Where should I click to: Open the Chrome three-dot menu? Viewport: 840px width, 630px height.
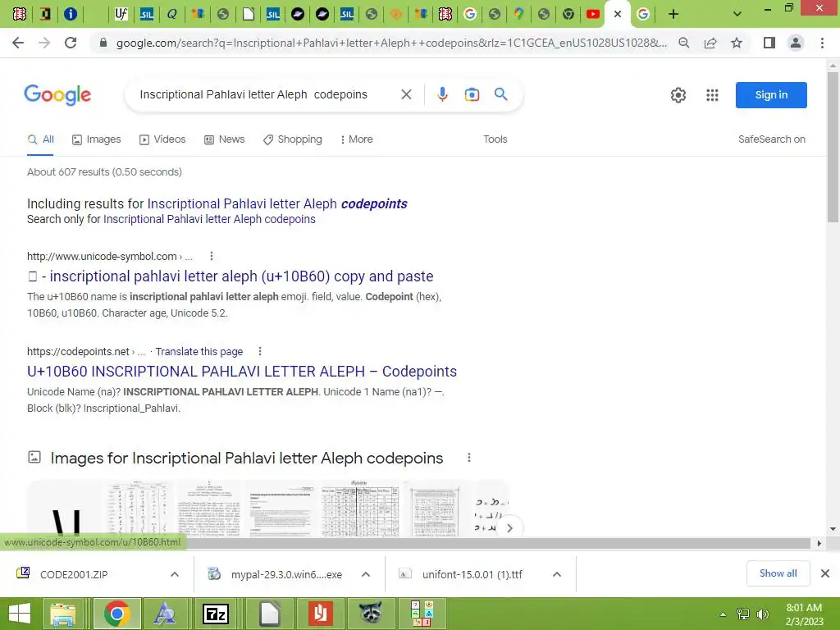click(822, 43)
